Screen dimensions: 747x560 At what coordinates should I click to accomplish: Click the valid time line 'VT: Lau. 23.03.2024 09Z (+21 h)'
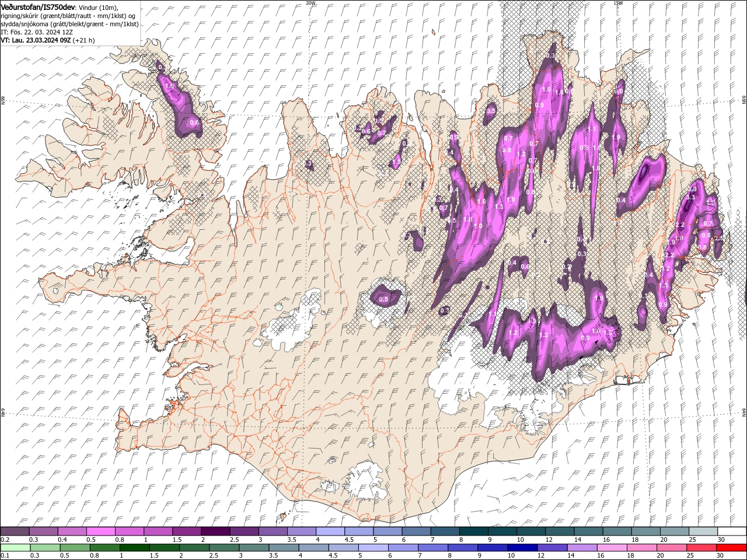point(48,40)
